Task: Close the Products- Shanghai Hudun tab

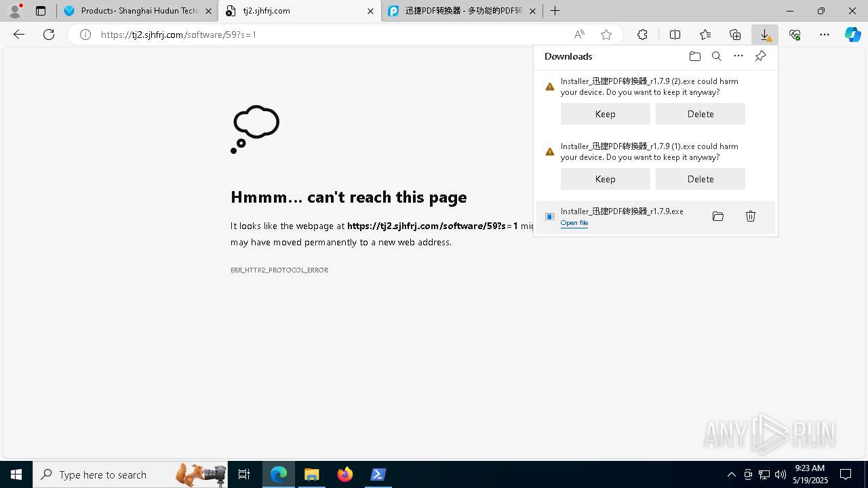Action: tap(208, 11)
